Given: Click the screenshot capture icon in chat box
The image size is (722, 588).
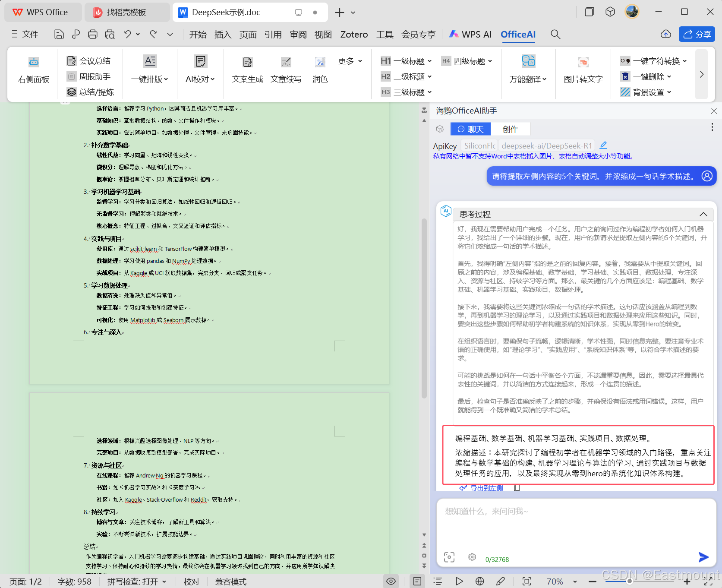Looking at the screenshot, I should point(449,557).
